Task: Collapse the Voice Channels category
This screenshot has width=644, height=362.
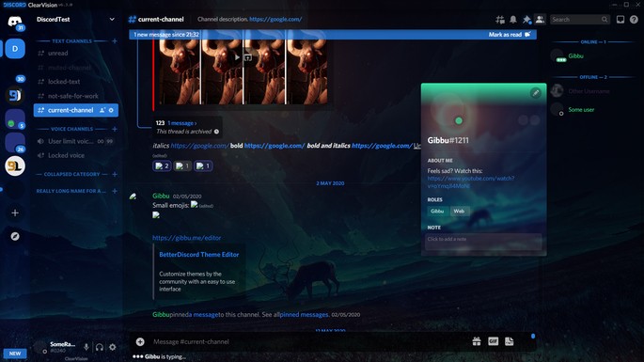Action: 71,129
